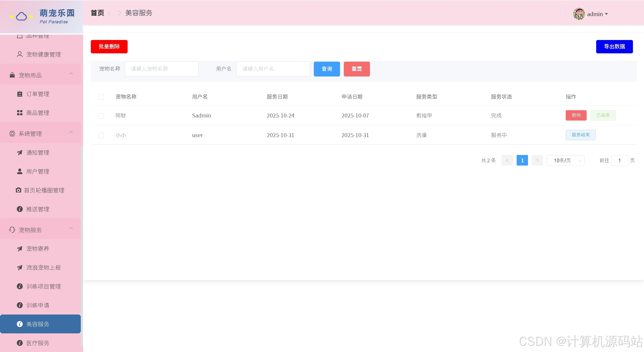This screenshot has height=352, width=644.
Task: Click the person icon beside 宠物健康管理
Action: (20, 54)
